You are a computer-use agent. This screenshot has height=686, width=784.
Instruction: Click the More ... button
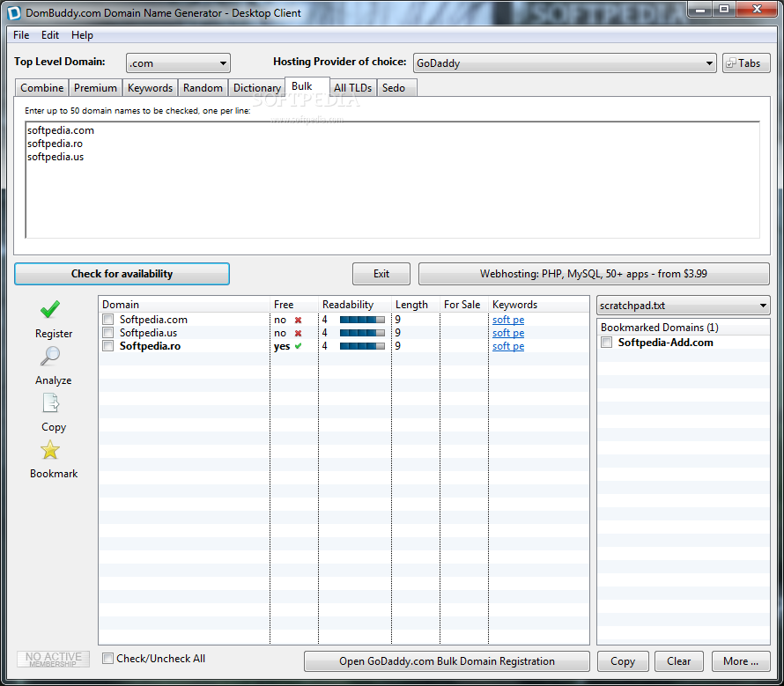[x=741, y=661]
